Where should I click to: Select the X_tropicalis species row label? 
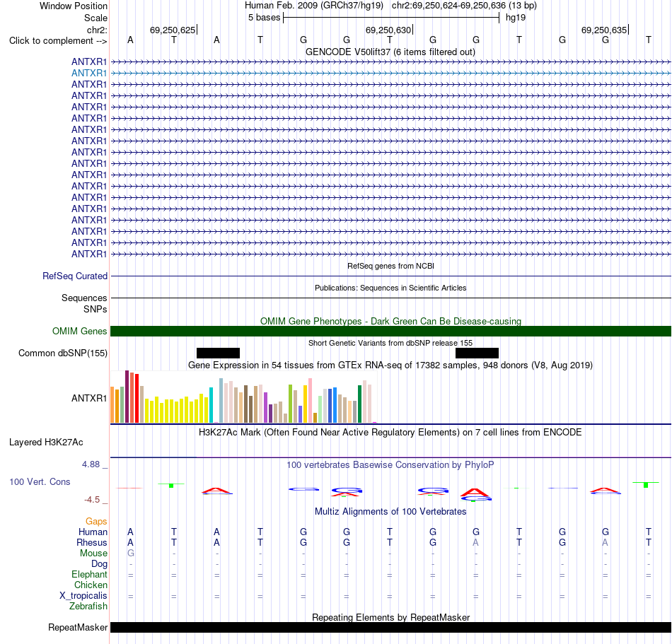coord(83,596)
